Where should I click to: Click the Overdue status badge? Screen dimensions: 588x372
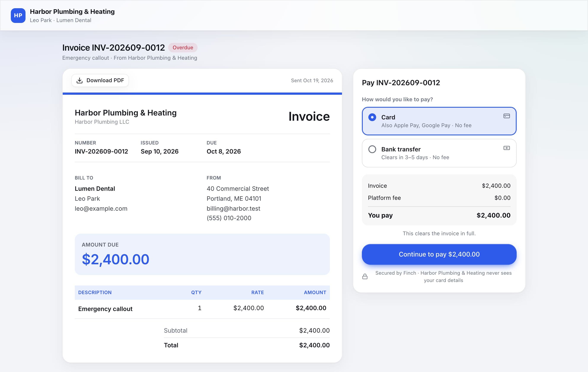coord(183,47)
